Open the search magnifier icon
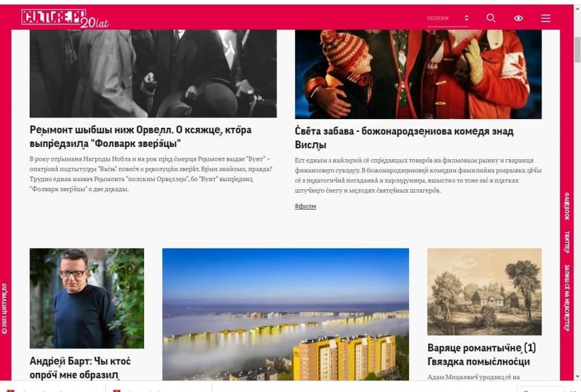 coord(491,18)
